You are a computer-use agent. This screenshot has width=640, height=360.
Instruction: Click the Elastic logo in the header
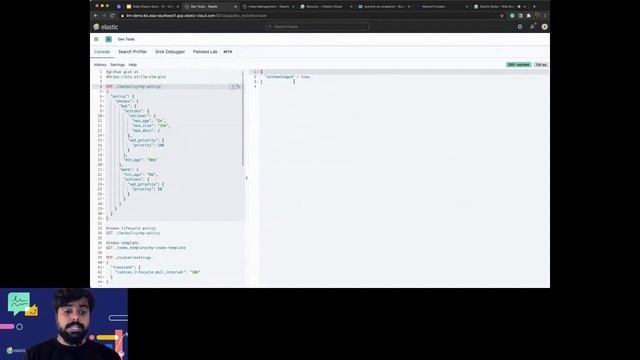click(x=106, y=27)
